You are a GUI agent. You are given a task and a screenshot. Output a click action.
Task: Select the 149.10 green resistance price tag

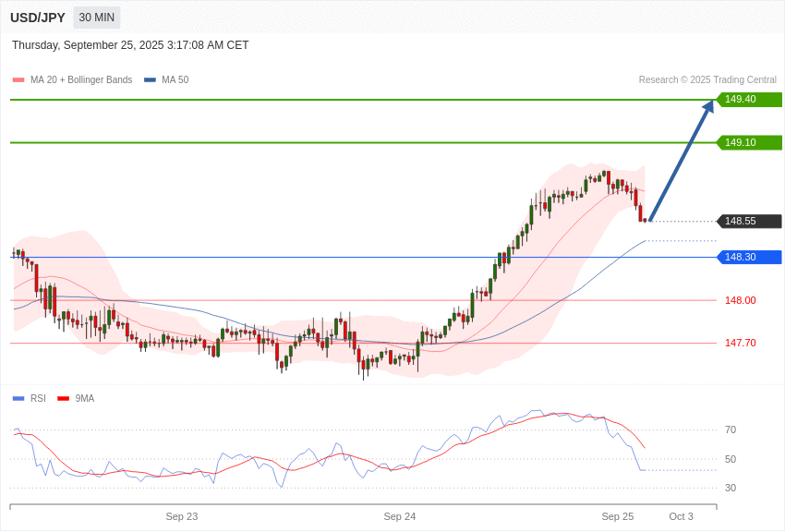(749, 143)
